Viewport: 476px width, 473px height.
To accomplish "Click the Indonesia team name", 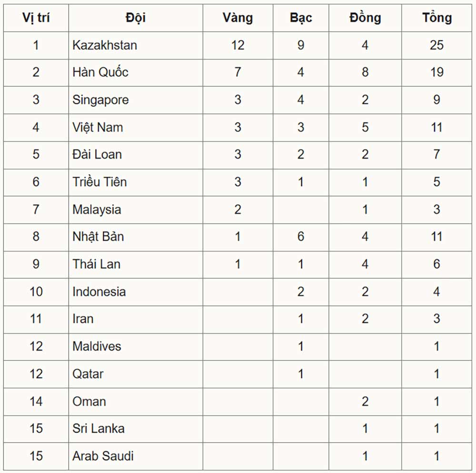I will tap(99, 292).
